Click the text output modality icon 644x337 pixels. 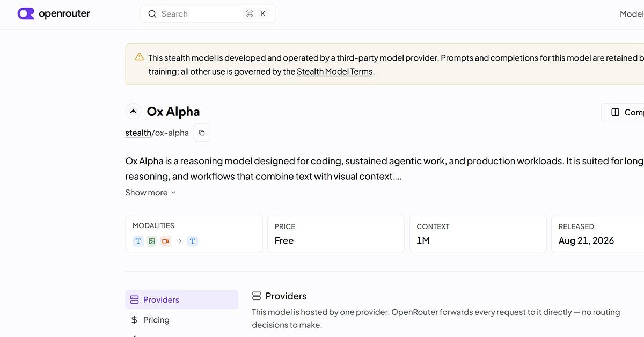coord(193,241)
